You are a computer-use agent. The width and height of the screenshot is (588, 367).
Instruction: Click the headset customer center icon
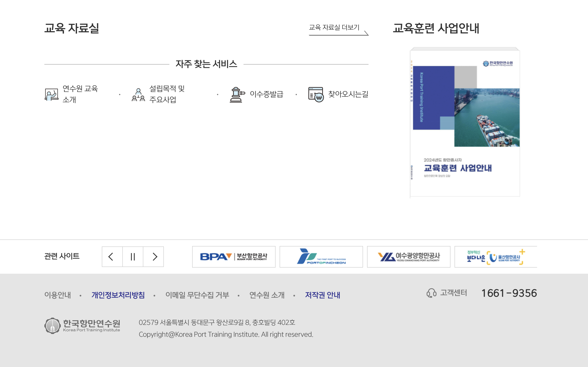pos(431,293)
